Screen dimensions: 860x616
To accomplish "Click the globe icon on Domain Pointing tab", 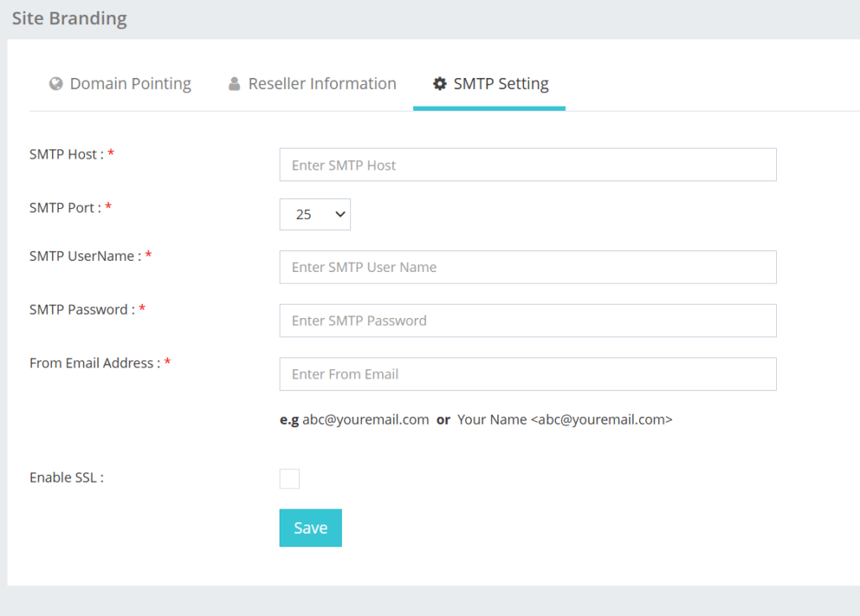I will 56,84.
